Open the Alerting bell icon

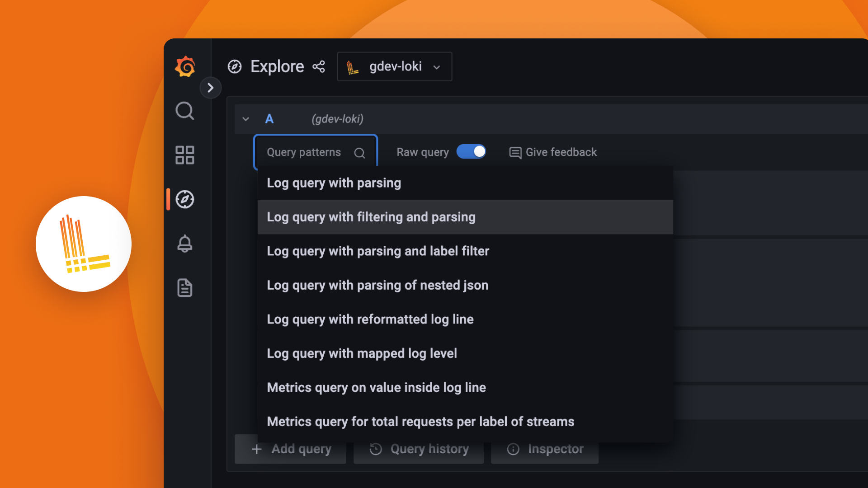coord(185,244)
